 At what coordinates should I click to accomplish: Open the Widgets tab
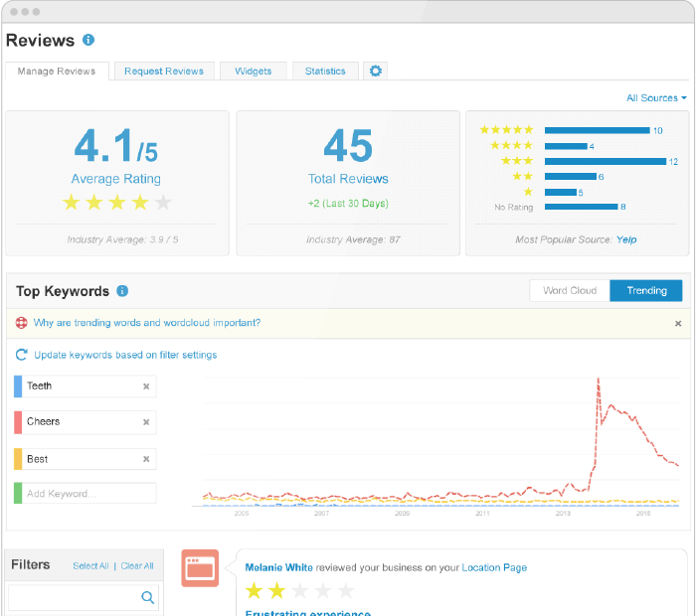pyautogui.click(x=254, y=72)
